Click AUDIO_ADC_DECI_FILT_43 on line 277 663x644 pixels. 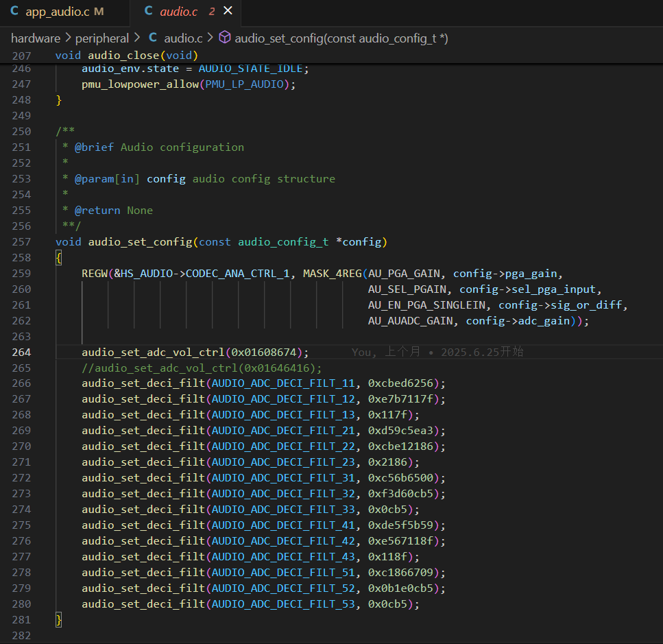(283, 557)
